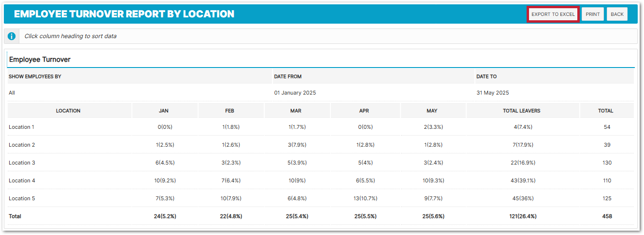644x235 pixels.
Task: Sort data by MAY column heading
Action: click(x=432, y=111)
